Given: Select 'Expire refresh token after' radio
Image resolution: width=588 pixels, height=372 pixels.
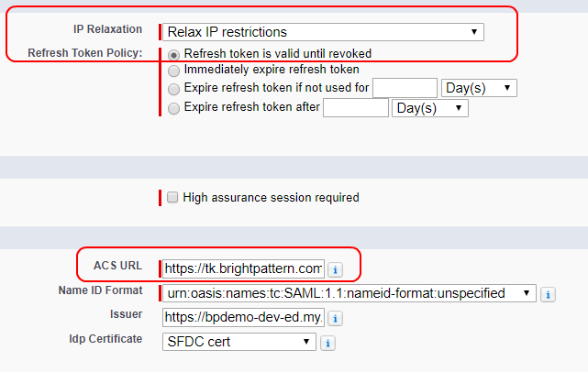Looking at the screenshot, I should coord(173,108).
